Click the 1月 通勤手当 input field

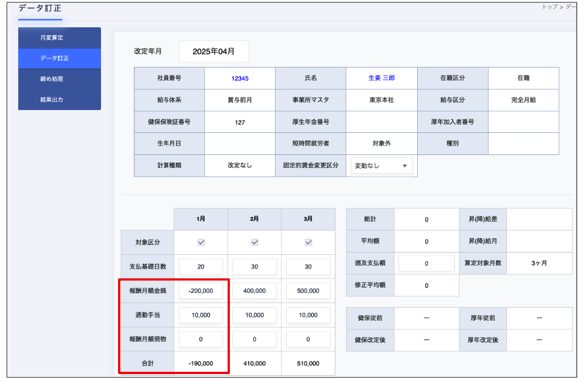[201, 315]
